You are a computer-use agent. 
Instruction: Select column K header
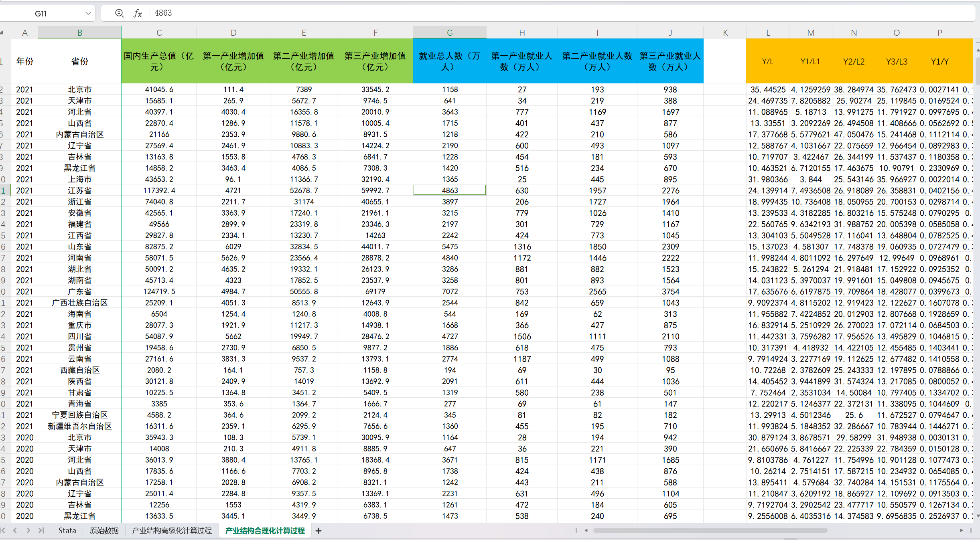pos(725,32)
